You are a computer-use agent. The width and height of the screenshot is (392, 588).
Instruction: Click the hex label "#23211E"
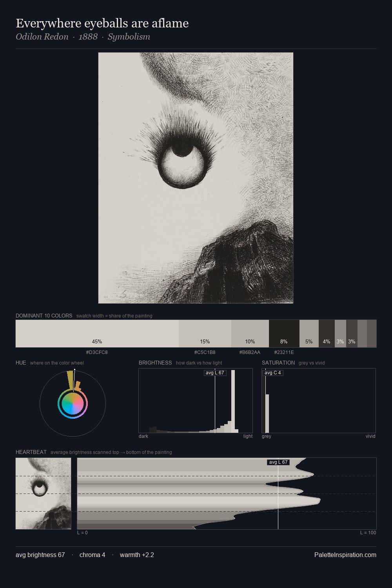point(284,352)
